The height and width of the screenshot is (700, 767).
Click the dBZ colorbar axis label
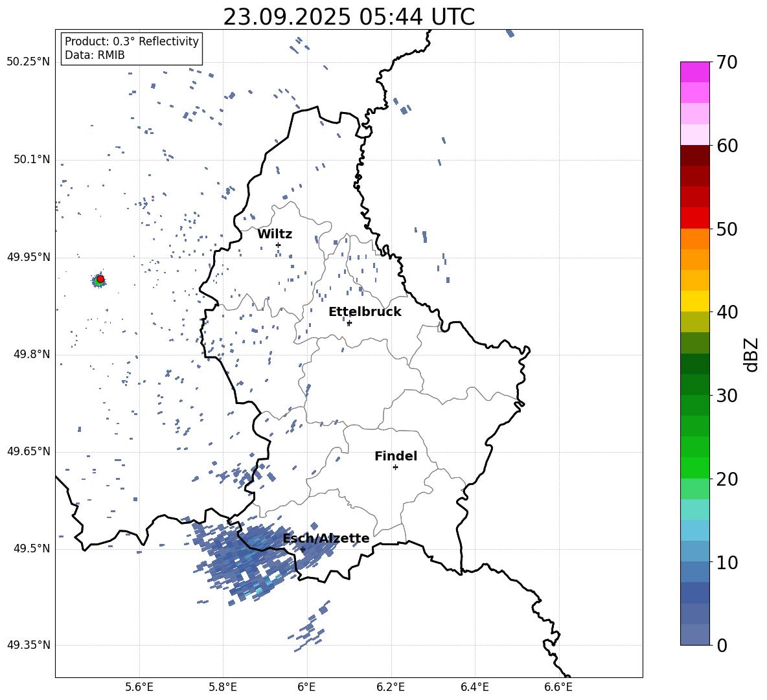[752, 354]
